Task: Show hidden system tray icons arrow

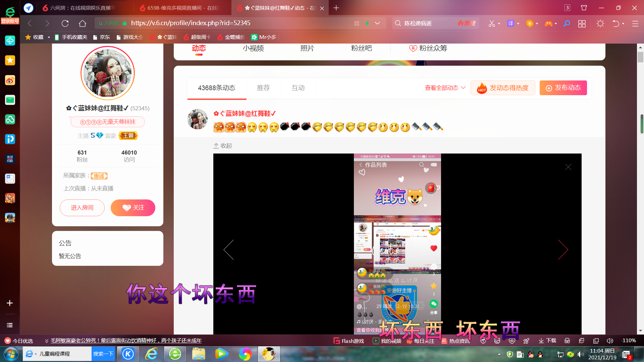Action: click(499, 354)
